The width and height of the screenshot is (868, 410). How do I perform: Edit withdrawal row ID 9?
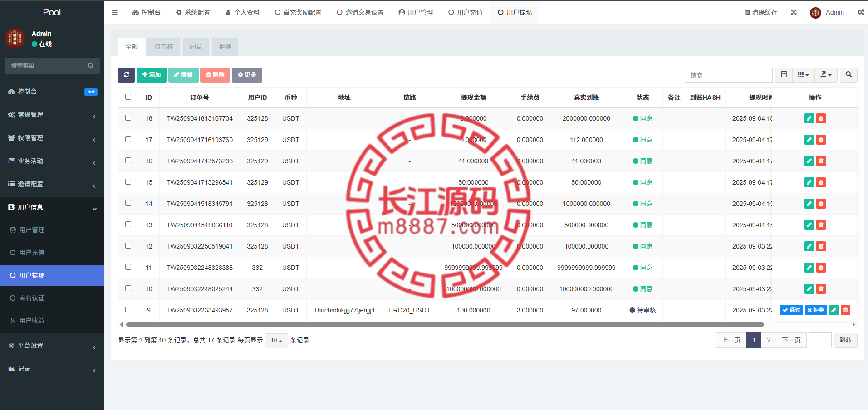click(834, 310)
